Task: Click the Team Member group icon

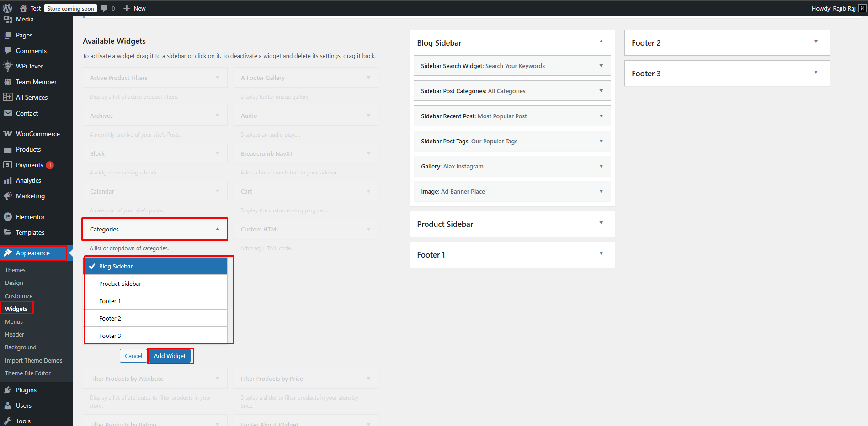Action: (8, 82)
